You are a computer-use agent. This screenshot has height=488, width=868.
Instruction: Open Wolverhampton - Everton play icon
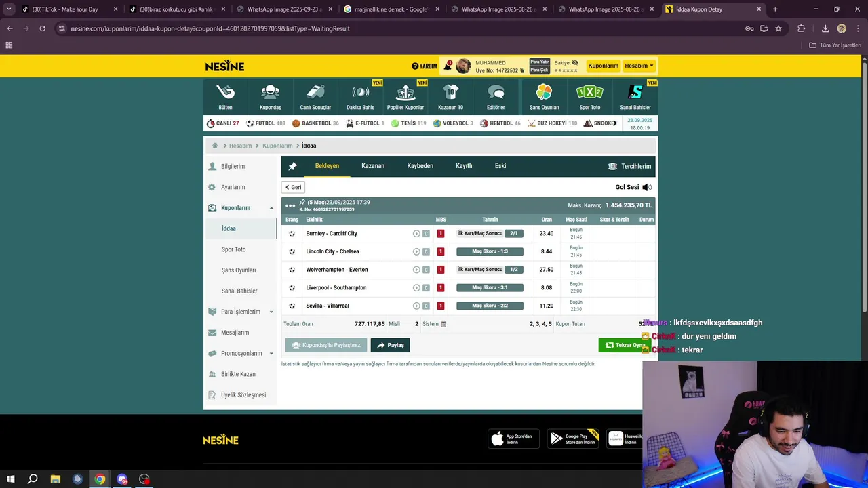coord(416,270)
